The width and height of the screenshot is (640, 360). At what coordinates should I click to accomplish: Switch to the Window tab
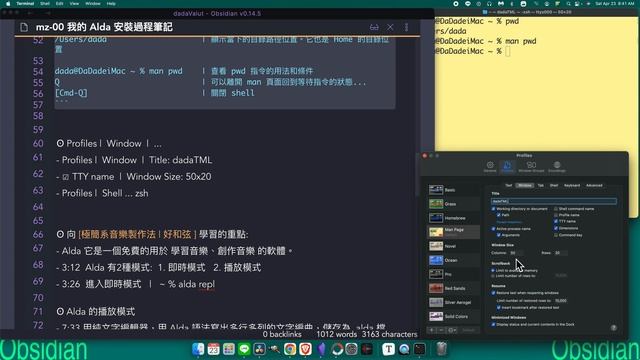[525, 185]
